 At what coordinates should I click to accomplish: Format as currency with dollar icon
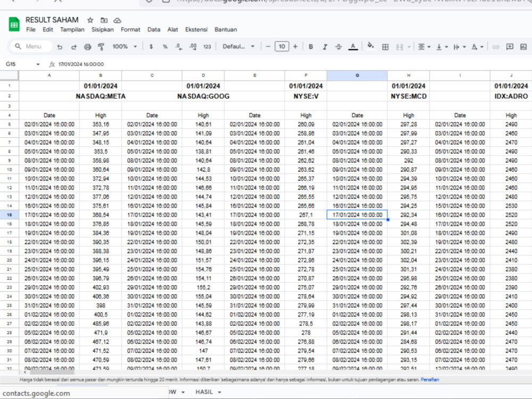tap(151, 47)
